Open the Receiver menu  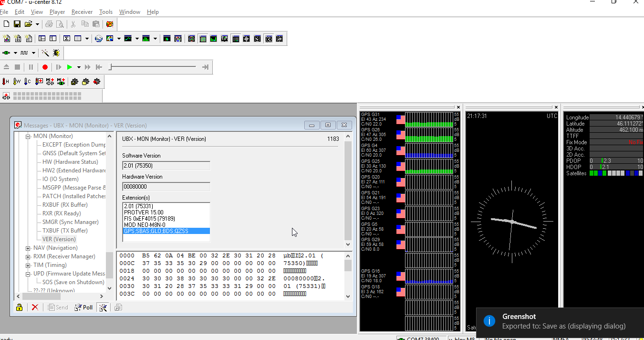pos(82,12)
